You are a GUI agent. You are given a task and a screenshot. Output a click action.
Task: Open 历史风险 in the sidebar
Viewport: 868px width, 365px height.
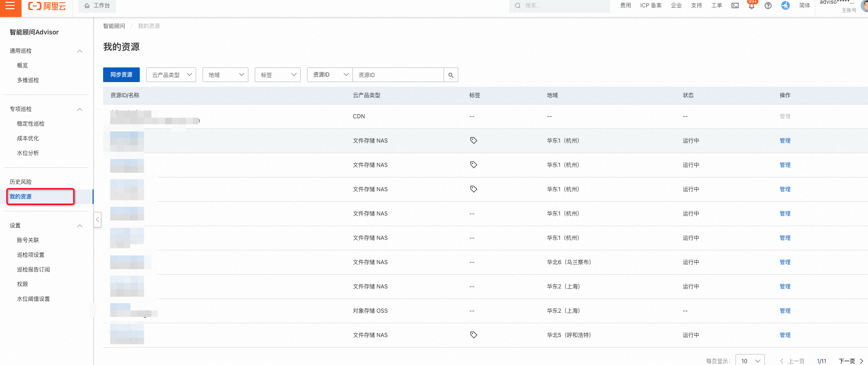21,182
